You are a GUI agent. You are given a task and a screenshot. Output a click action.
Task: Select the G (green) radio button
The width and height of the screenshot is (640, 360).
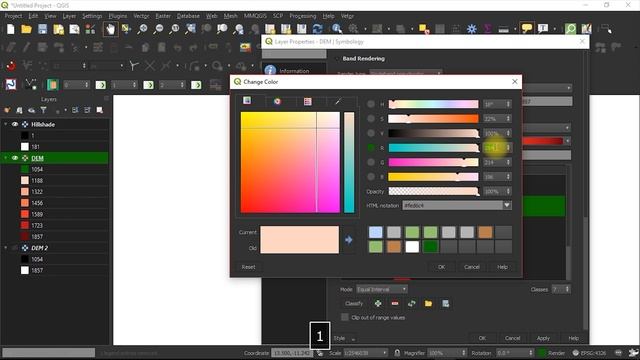click(371, 162)
